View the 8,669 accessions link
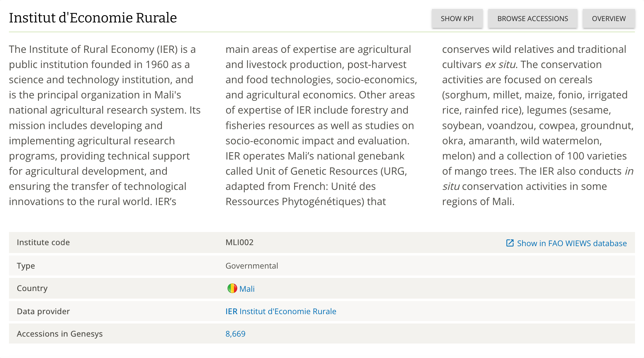This screenshot has width=644, height=358. click(236, 334)
